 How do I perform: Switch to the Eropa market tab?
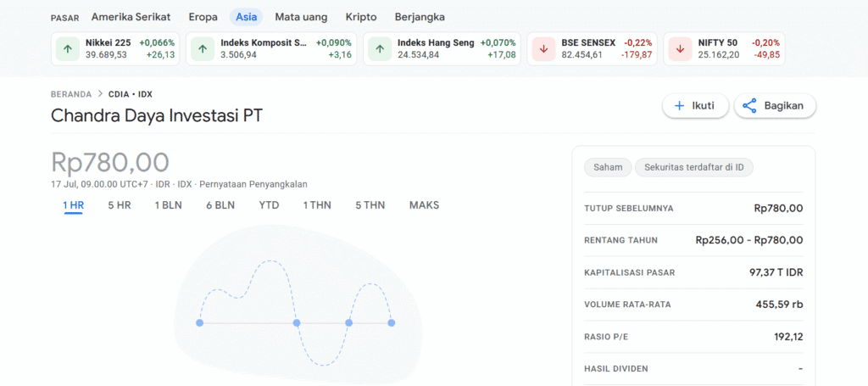(203, 17)
